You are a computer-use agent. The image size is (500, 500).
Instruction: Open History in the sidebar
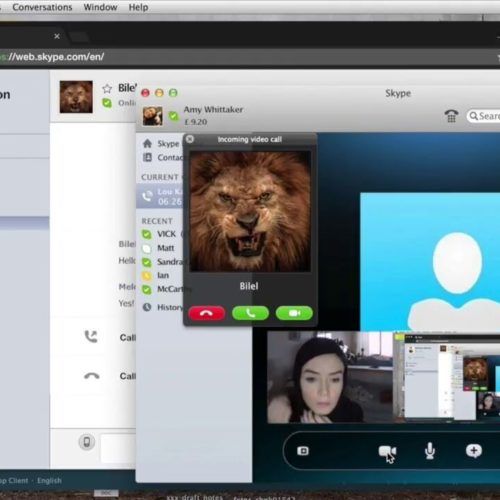coord(163,307)
